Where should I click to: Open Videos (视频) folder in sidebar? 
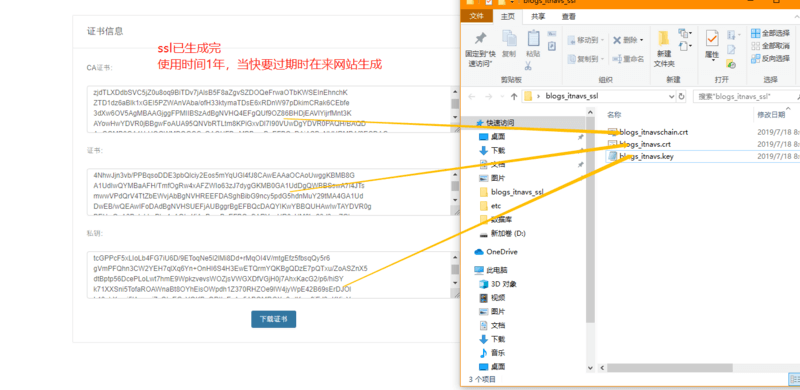click(492, 298)
